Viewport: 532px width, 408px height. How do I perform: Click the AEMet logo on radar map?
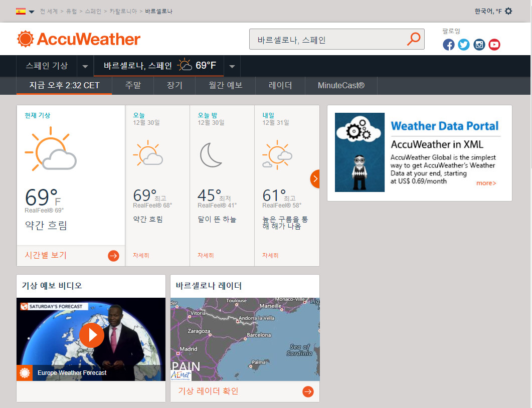click(181, 375)
